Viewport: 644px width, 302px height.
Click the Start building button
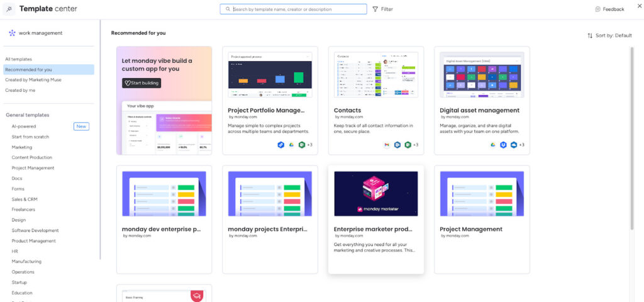[x=142, y=83]
